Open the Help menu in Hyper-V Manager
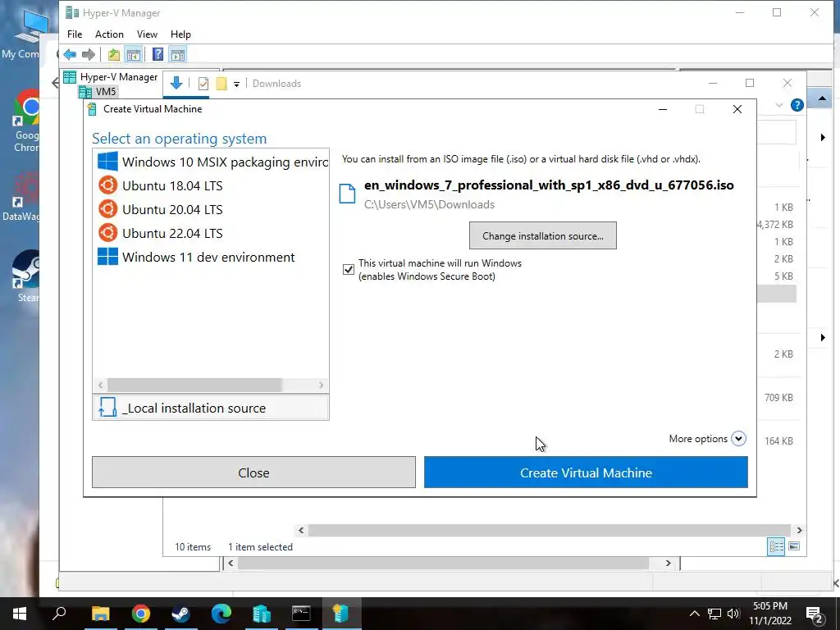The image size is (840, 630). pyautogui.click(x=180, y=34)
